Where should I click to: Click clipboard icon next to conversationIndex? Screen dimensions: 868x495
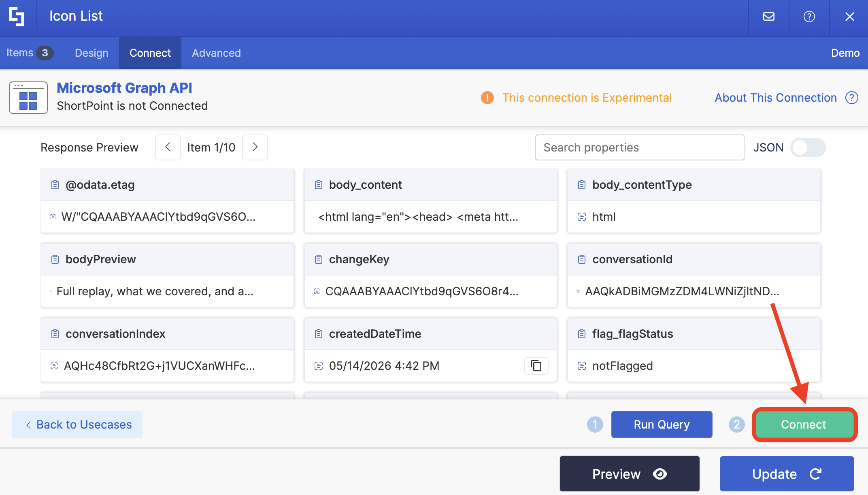(x=55, y=334)
